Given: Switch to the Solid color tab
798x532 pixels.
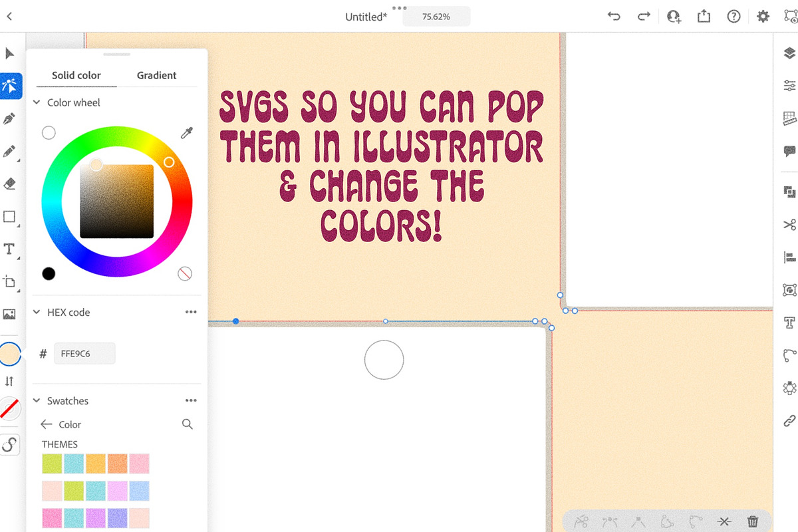Looking at the screenshot, I should (x=76, y=75).
